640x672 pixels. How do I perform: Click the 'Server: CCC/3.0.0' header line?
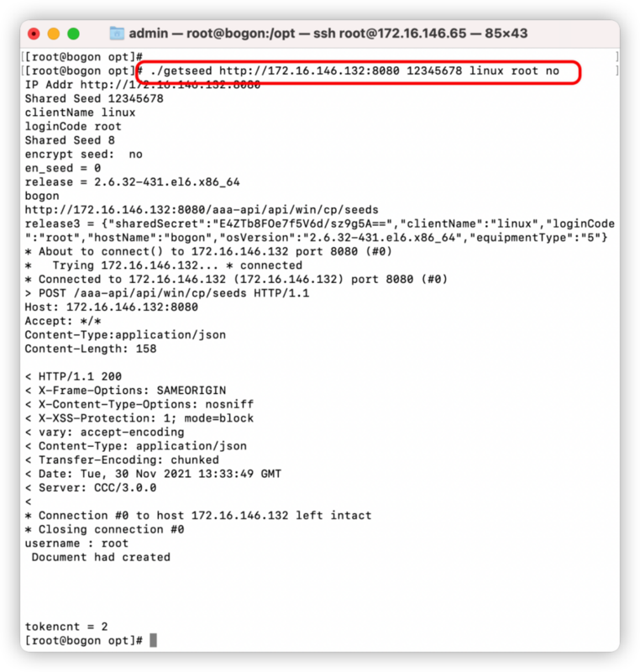coord(91,488)
